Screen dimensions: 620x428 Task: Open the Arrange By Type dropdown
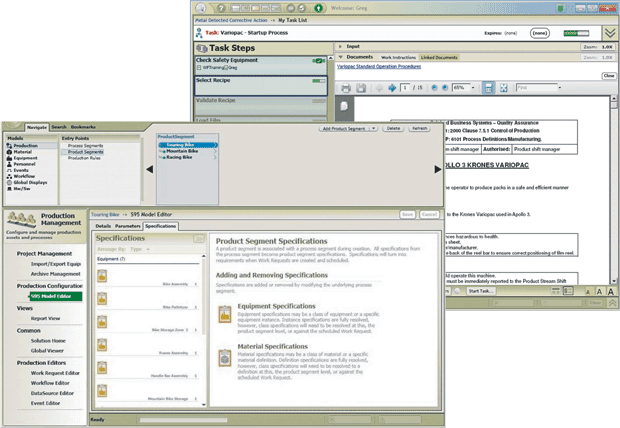(148, 249)
